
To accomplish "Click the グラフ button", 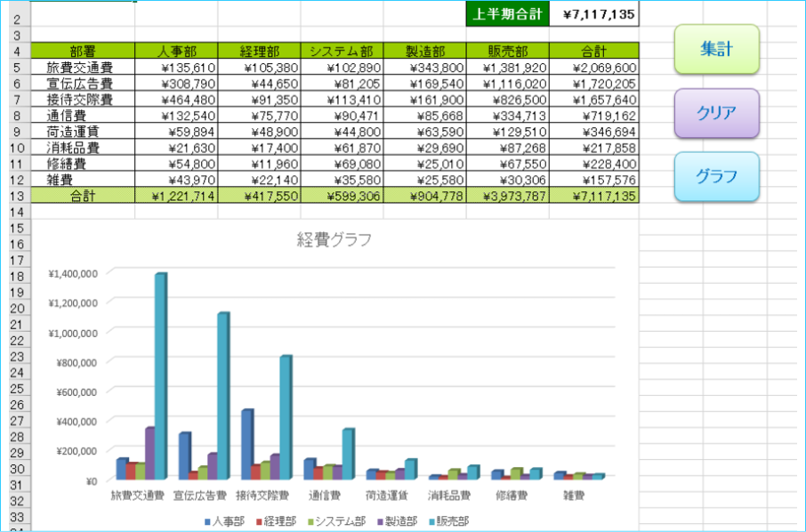I will [716, 176].
